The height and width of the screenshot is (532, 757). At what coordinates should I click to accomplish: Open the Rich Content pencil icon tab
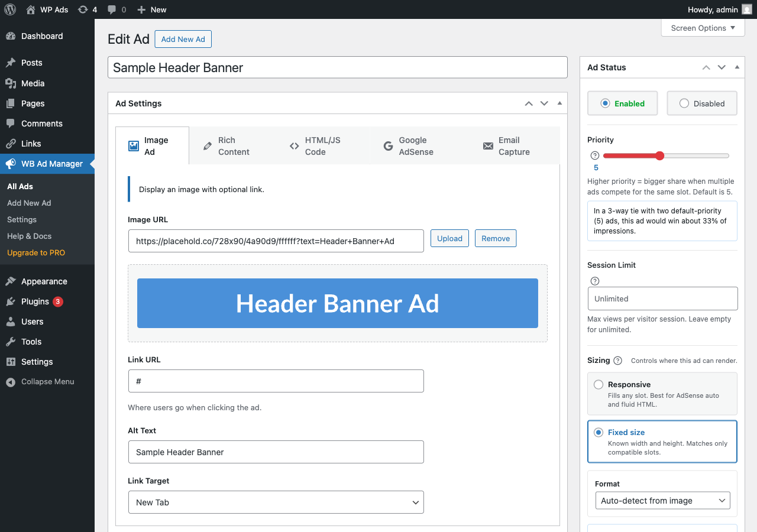click(x=208, y=145)
